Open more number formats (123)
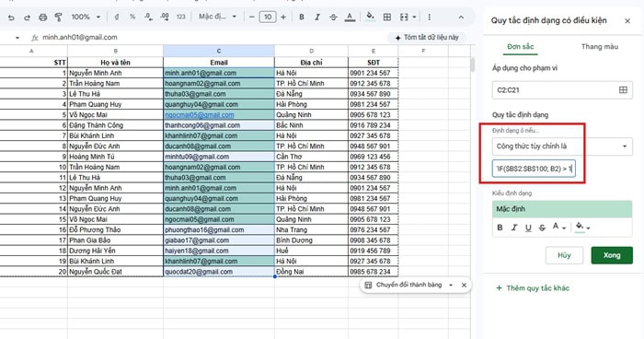 180,17
